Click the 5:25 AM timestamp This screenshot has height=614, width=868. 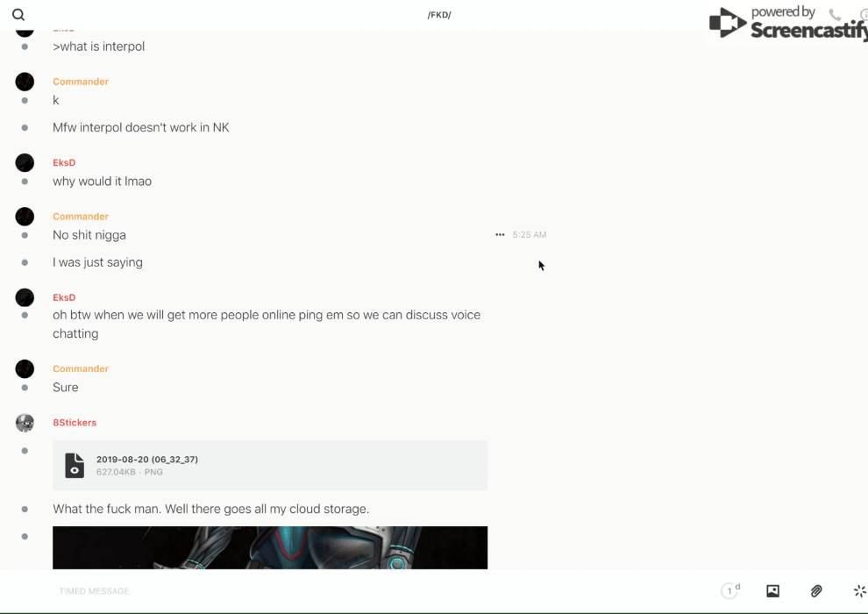pyautogui.click(x=530, y=235)
